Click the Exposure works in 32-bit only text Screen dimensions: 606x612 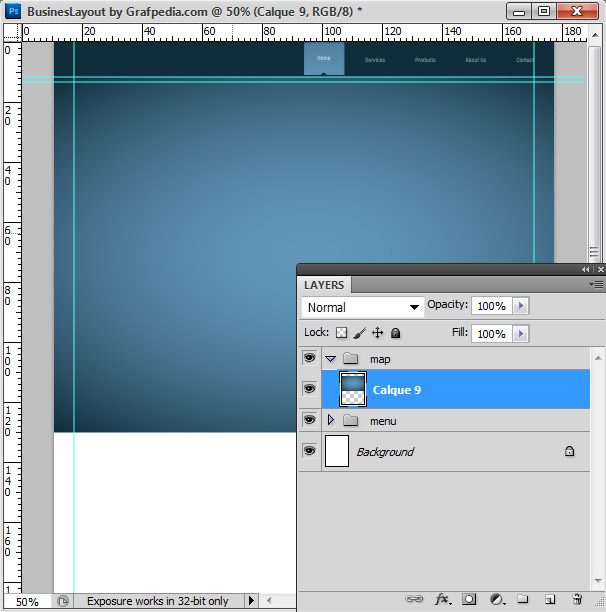coord(157,601)
